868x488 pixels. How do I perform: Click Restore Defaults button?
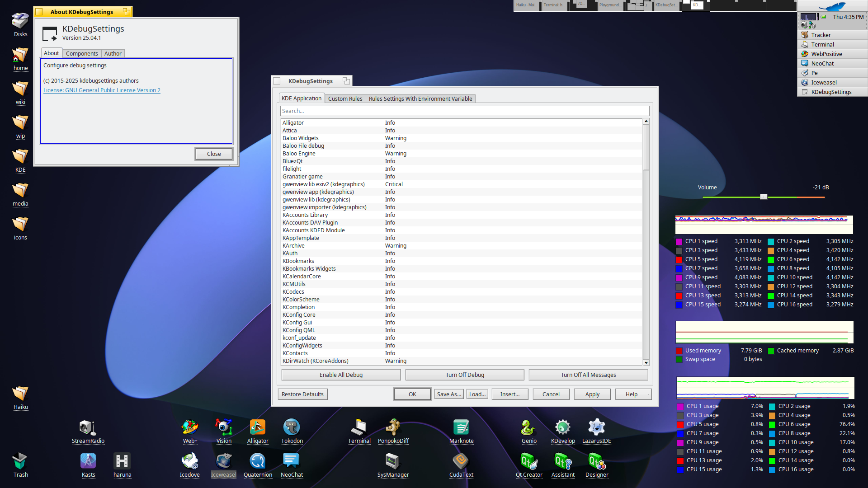302,394
